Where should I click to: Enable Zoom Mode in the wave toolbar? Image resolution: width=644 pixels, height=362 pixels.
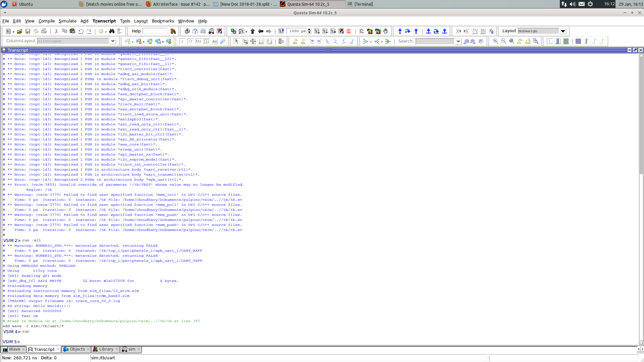click(x=245, y=41)
